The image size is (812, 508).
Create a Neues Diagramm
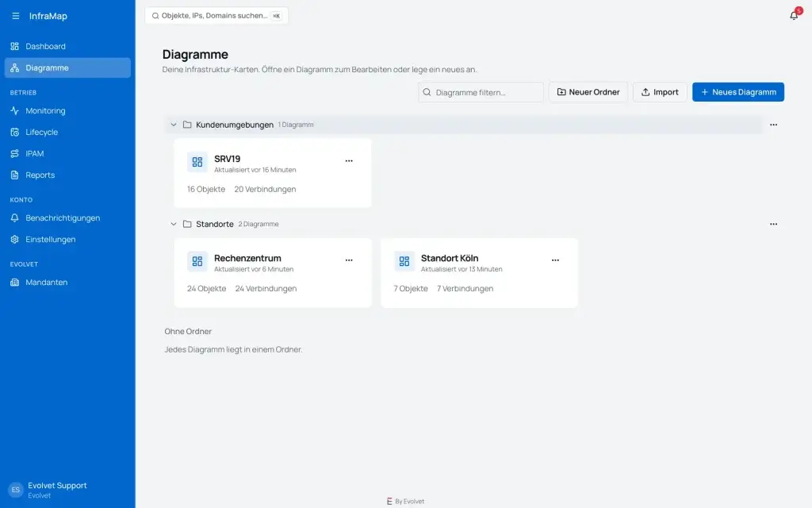tap(738, 92)
